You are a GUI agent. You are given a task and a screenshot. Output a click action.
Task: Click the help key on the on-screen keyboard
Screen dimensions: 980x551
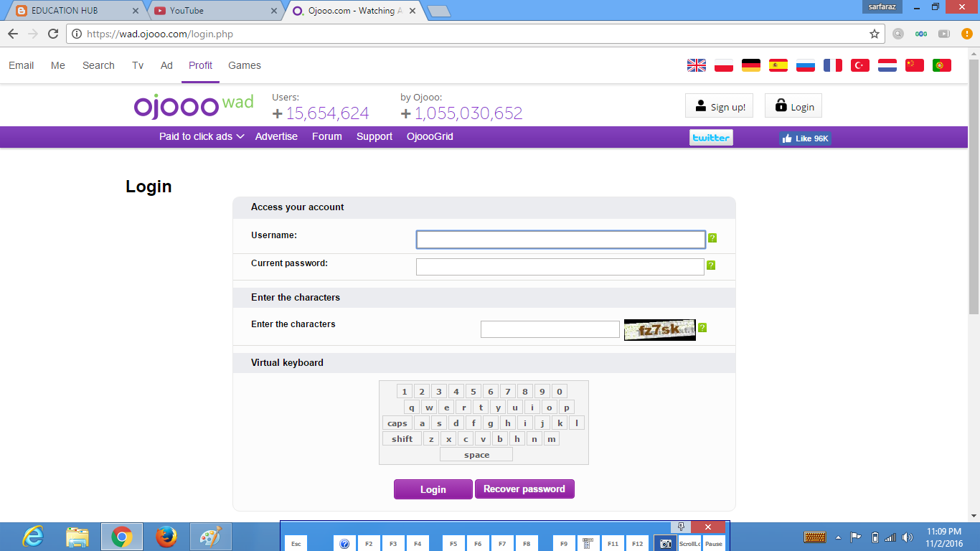(x=344, y=544)
